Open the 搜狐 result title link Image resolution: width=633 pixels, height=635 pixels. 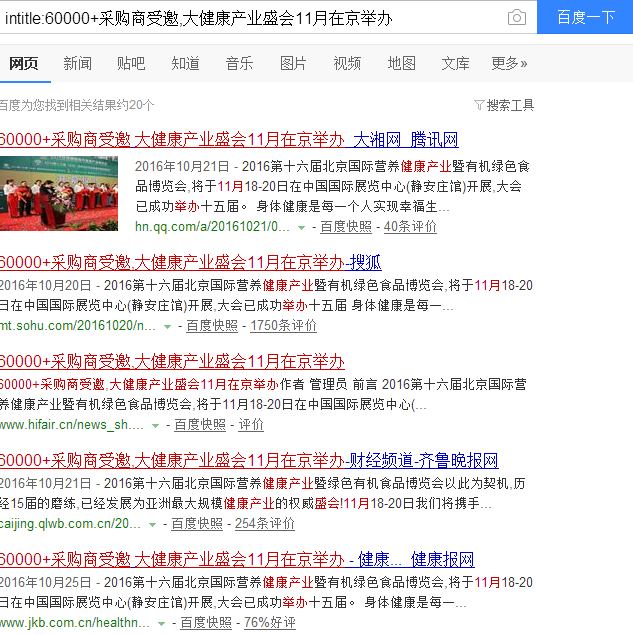(190, 263)
